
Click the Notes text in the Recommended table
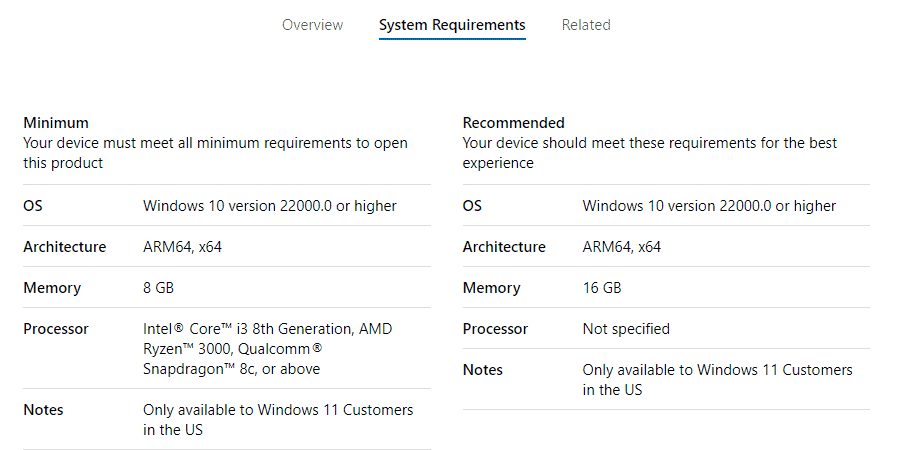(717, 380)
